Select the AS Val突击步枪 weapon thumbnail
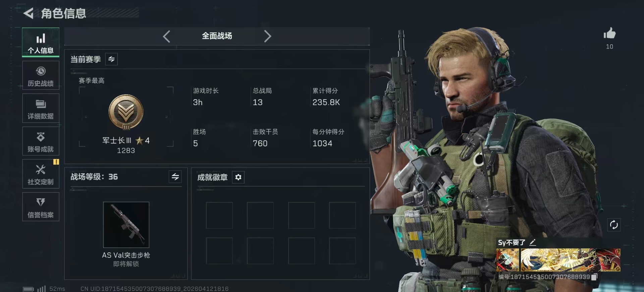Image resolution: width=644 pixels, height=292 pixels. point(126,225)
